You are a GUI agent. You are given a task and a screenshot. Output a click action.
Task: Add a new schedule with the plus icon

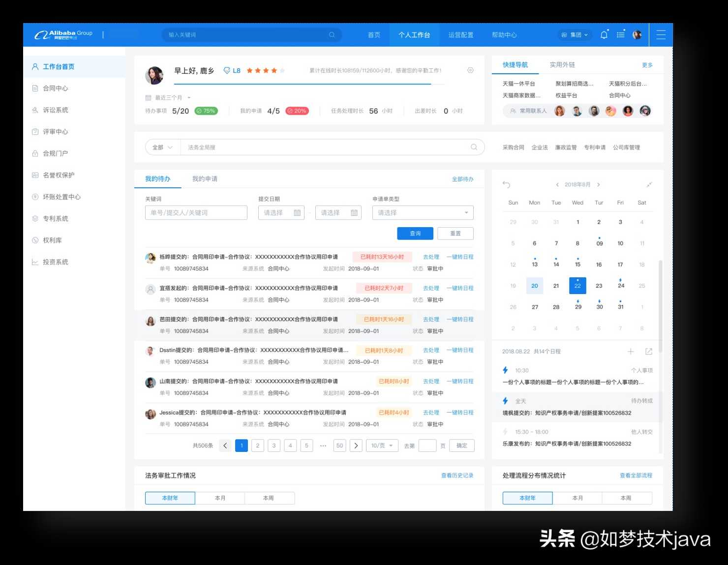[631, 351]
